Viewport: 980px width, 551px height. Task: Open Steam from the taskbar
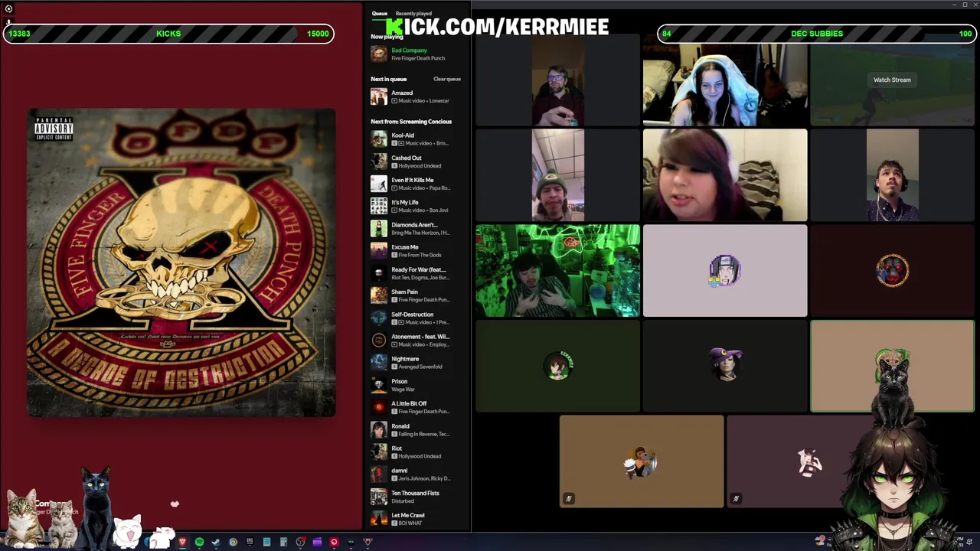[216, 543]
